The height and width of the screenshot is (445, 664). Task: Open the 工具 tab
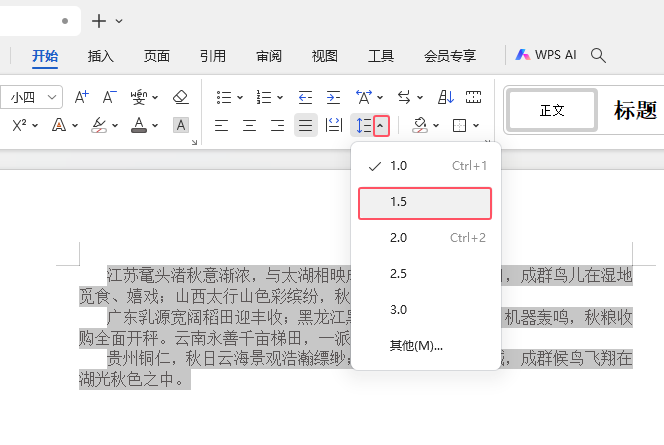381,56
